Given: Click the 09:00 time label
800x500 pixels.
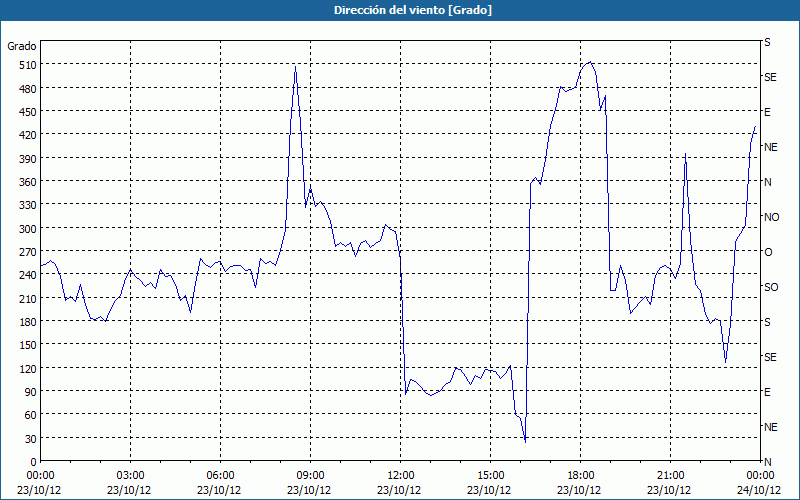Looking at the screenshot, I should pos(310,476).
